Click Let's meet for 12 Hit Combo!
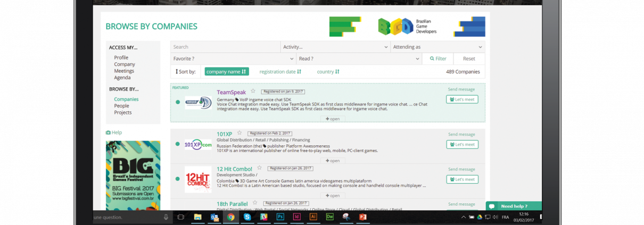644x225 pixels. tap(462, 179)
